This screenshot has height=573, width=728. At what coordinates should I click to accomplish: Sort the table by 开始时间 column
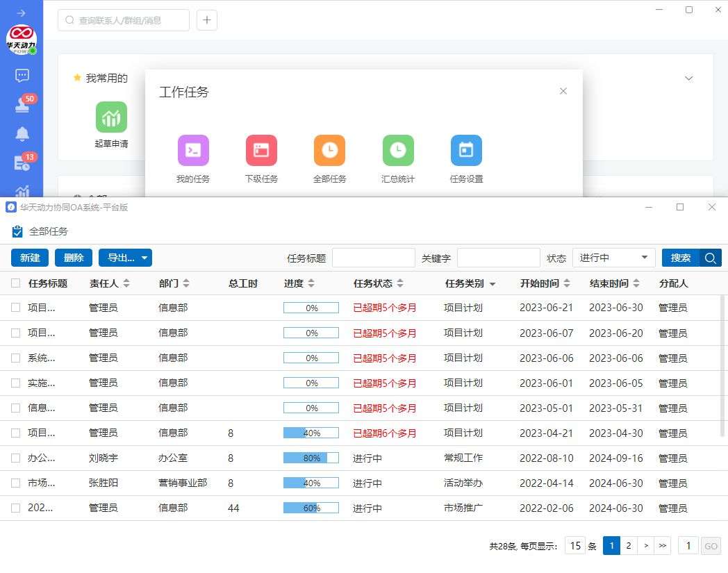567,283
